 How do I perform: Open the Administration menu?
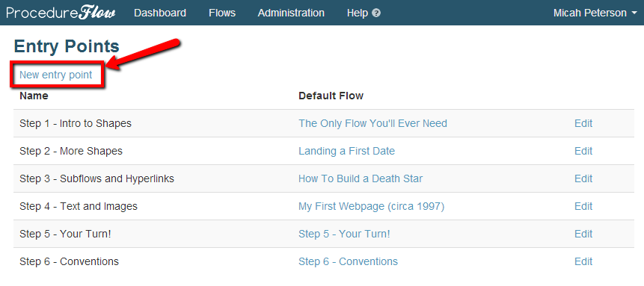pyautogui.click(x=291, y=13)
